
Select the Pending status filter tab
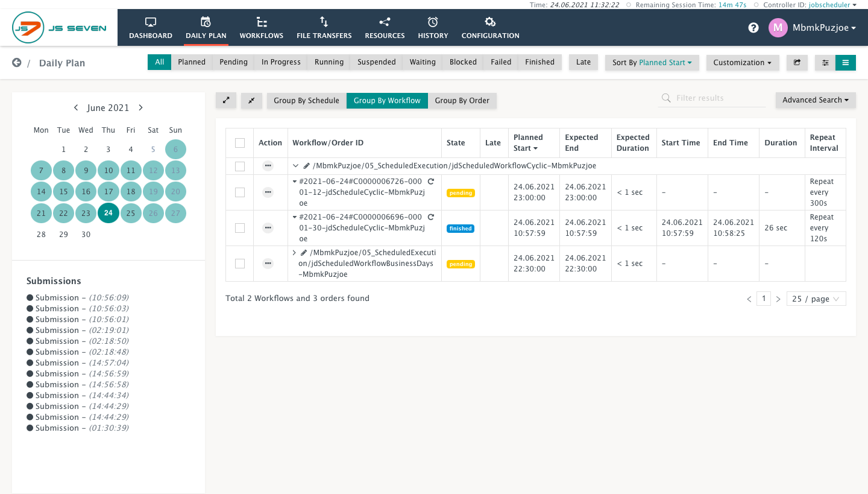[x=233, y=62]
